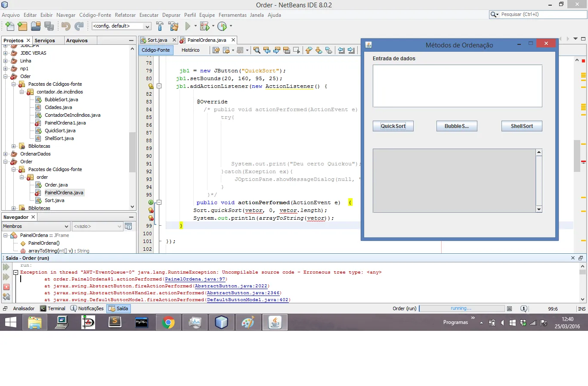Open the Membros dropdown in Navegador
This screenshot has height=386, width=588.
tap(36, 226)
